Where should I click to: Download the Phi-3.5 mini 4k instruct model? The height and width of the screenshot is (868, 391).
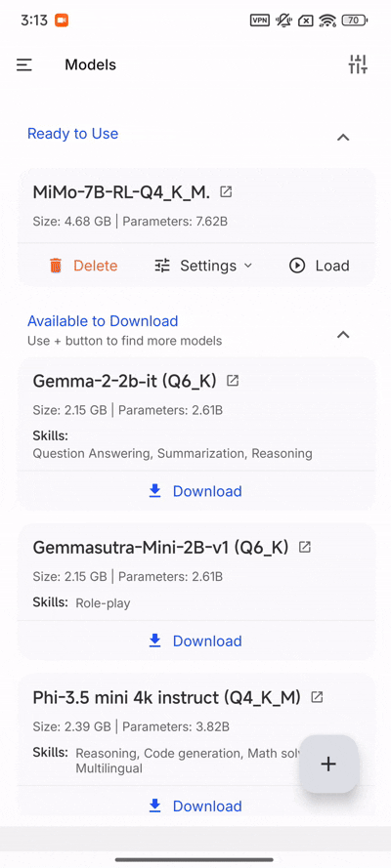click(x=195, y=806)
